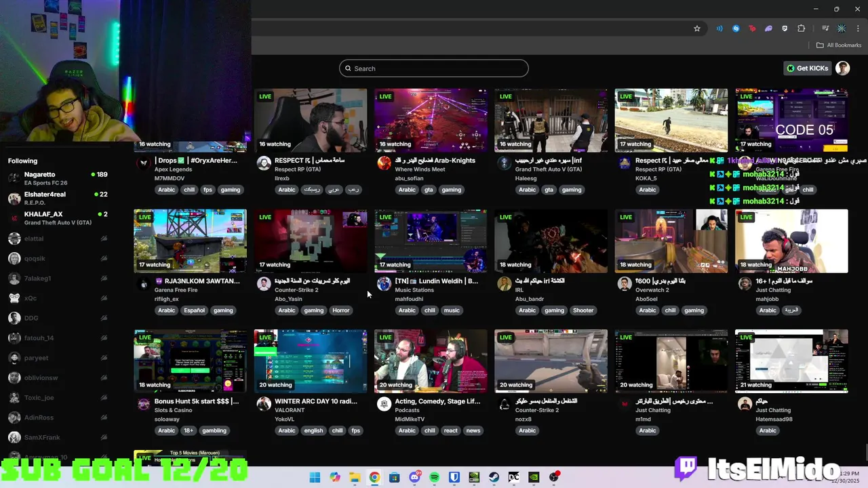The image size is (868, 488).
Task: Open the KOKA_5 Respect RP stream thumbnail
Action: point(671,120)
